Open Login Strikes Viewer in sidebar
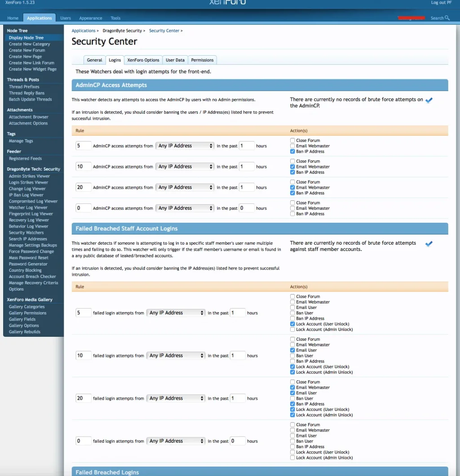The image size is (460, 476). pyautogui.click(x=28, y=182)
